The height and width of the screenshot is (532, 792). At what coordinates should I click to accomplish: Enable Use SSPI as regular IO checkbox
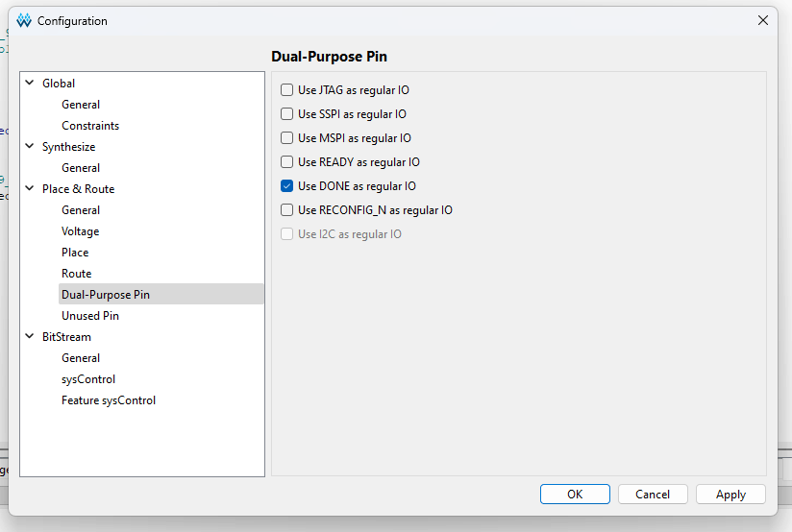286,114
